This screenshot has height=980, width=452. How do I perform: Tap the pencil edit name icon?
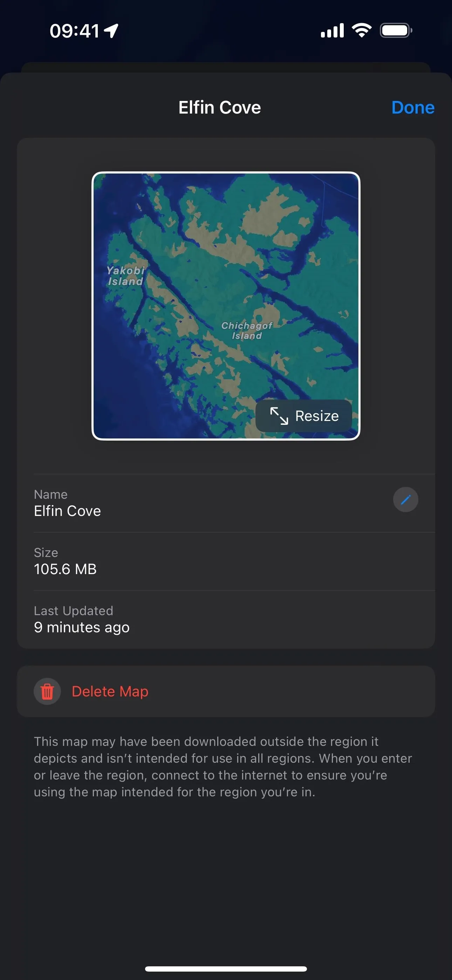pyautogui.click(x=406, y=499)
